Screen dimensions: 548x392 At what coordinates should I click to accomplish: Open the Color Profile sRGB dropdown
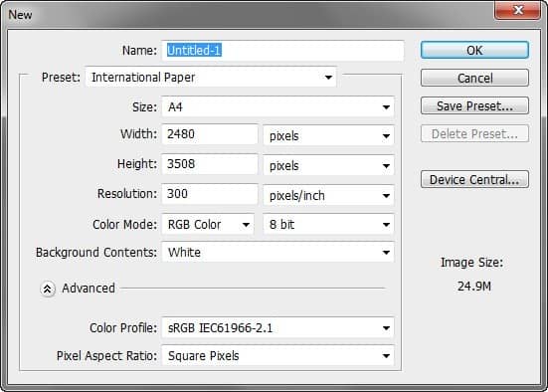click(277, 327)
